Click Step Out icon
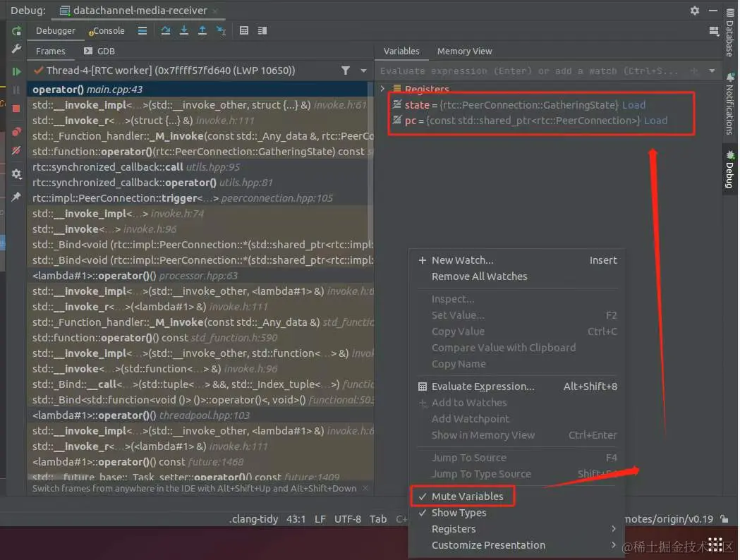This screenshot has width=740, height=560. [202, 30]
